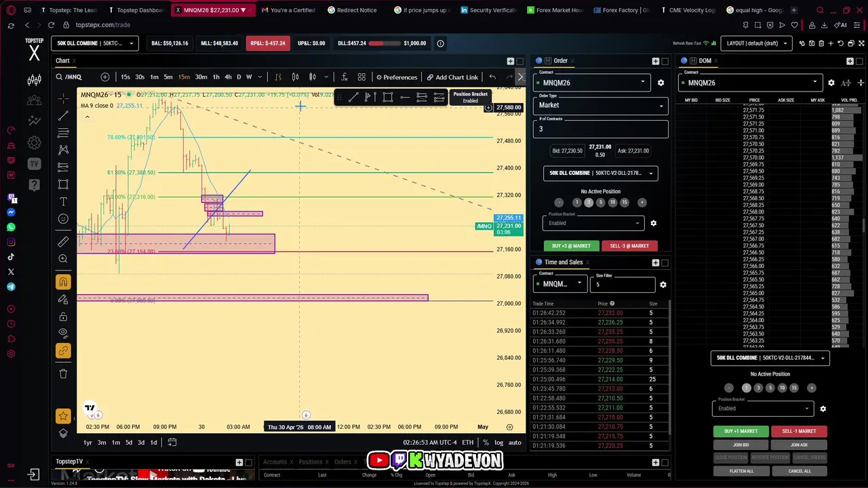868x488 pixels.
Task: Click Add Chart Link
Action: [x=452, y=77]
